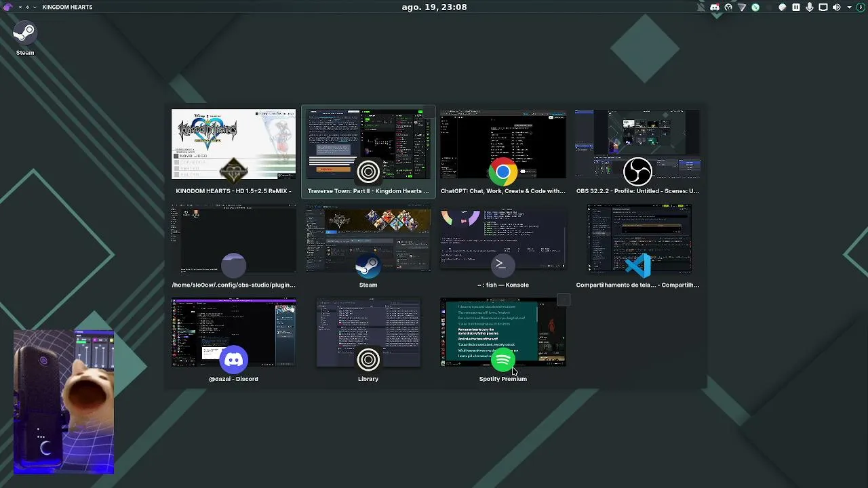Click the display screen tray icon
The height and width of the screenshot is (488, 868).
pyautogui.click(x=823, y=7)
